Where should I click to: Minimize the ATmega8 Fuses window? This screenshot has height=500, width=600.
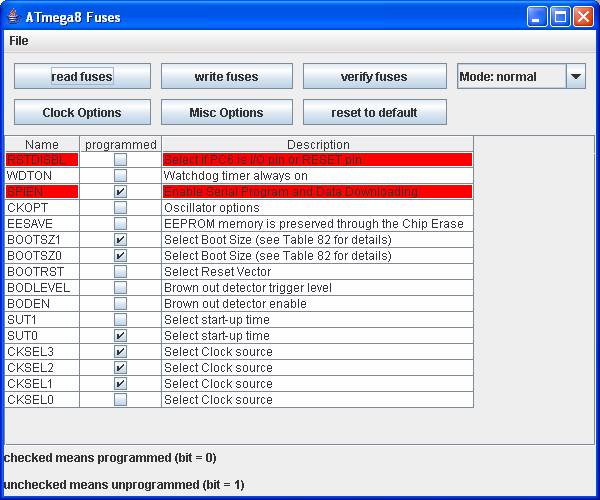tap(536, 17)
